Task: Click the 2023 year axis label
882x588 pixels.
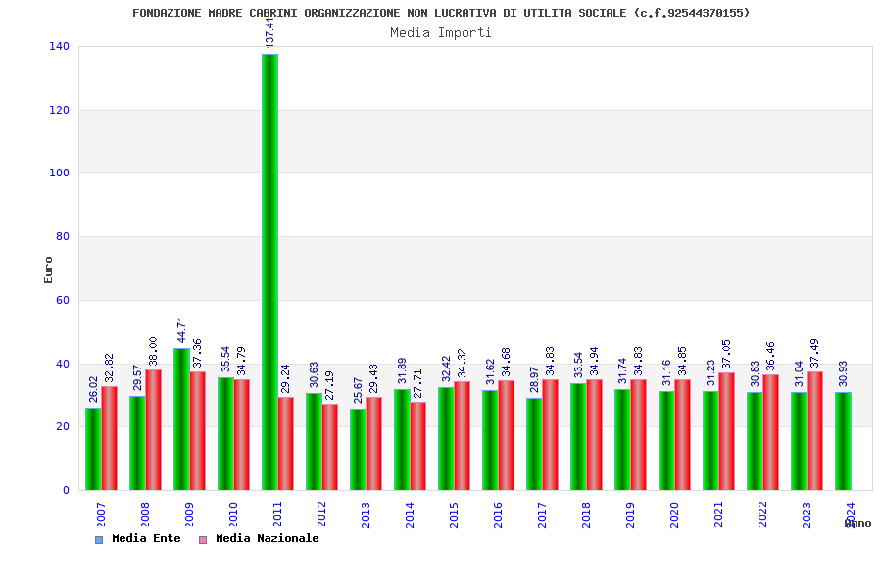Action: coord(808,514)
